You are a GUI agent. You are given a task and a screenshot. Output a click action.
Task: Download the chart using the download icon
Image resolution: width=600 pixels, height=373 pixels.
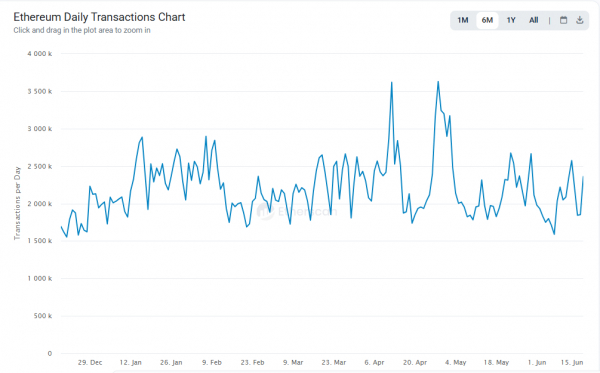point(580,20)
